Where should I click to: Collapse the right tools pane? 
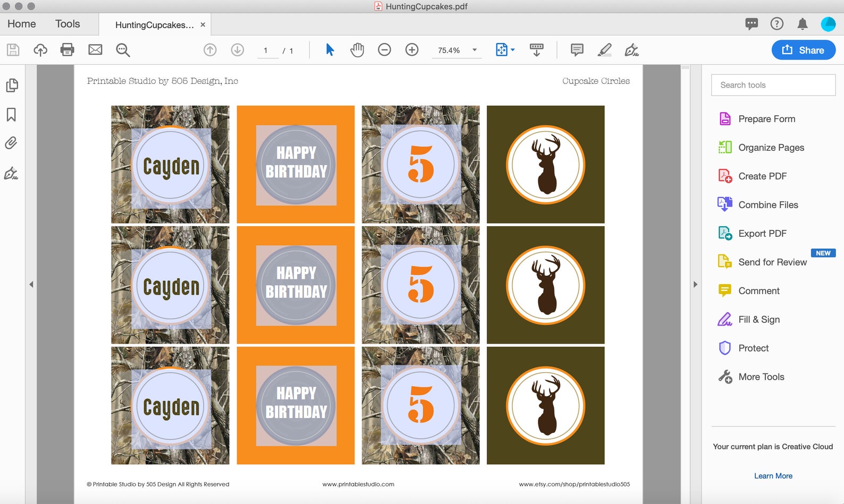click(x=695, y=285)
